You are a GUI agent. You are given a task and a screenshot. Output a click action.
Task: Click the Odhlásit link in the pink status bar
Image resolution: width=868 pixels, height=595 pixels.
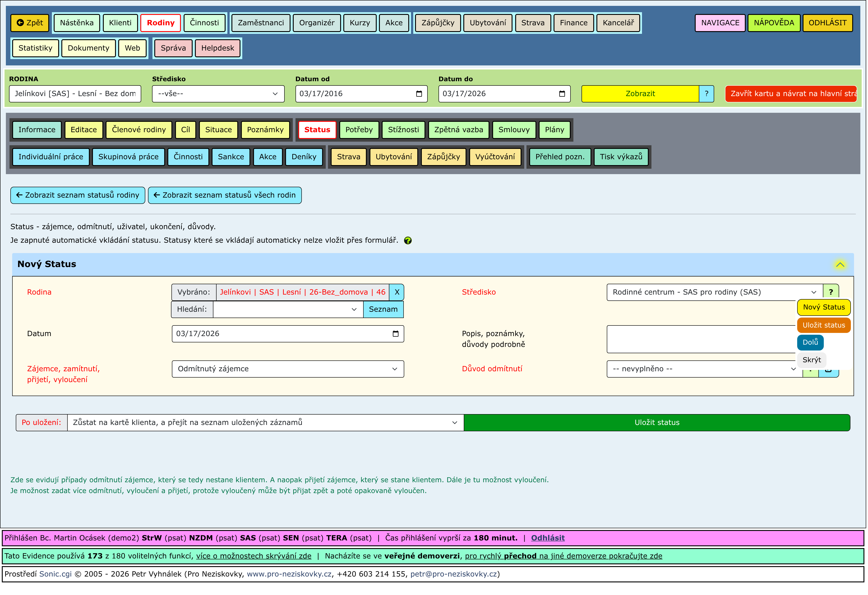(x=547, y=538)
